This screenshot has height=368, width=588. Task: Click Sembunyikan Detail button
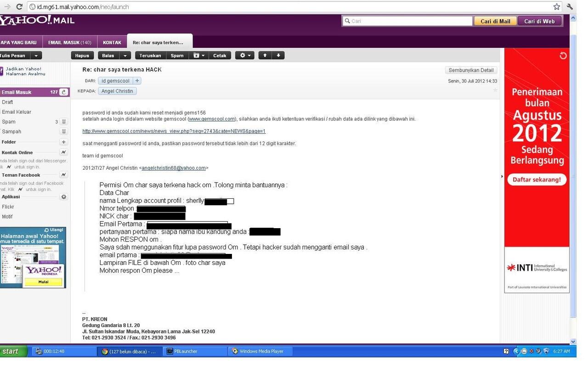click(x=471, y=70)
